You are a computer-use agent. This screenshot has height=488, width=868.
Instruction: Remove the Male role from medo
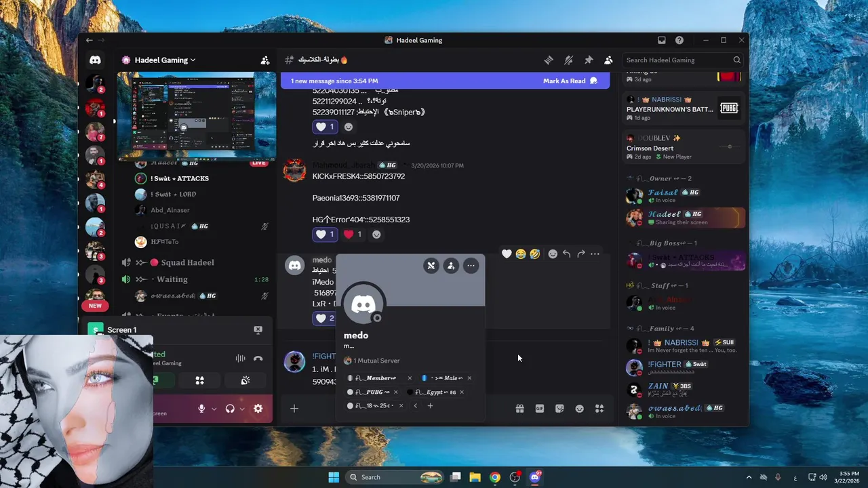(x=469, y=378)
